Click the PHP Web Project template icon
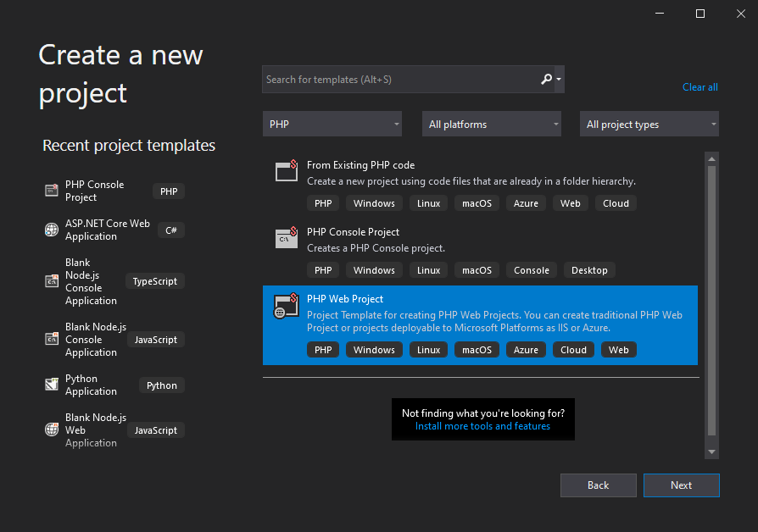The height and width of the screenshot is (532, 758). point(287,305)
